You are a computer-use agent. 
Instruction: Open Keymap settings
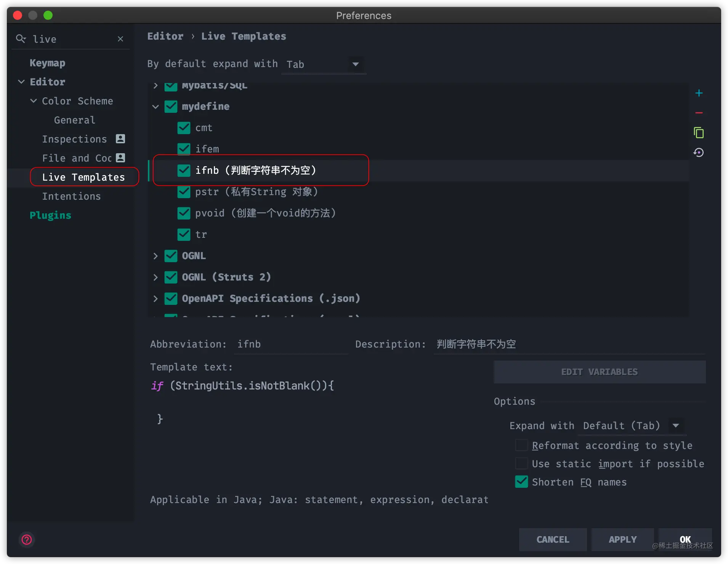pos(47,63)
